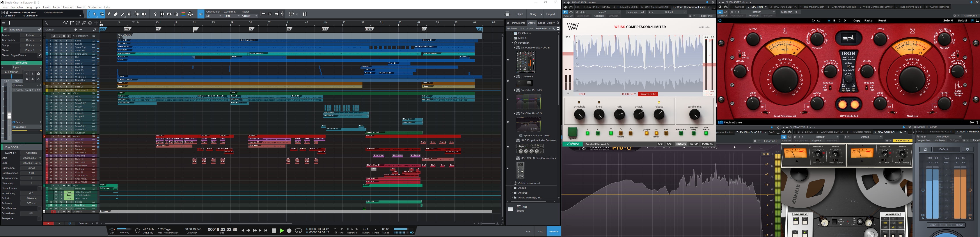Image resolution: width=980 pixels, height=237 pixels.
Task: Open the Bearbeiten menu
Action: pos(17,7)
